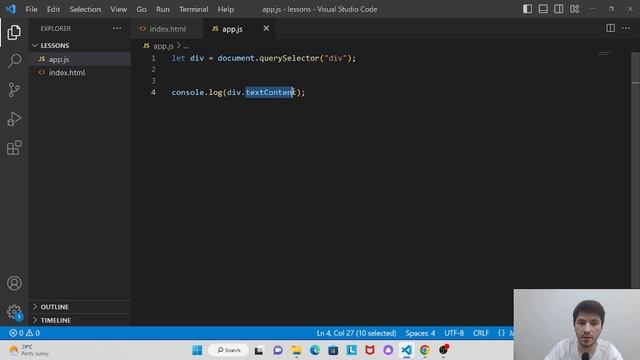Open the Help menu
640x360 pixels.
click(x=226, y=9)
